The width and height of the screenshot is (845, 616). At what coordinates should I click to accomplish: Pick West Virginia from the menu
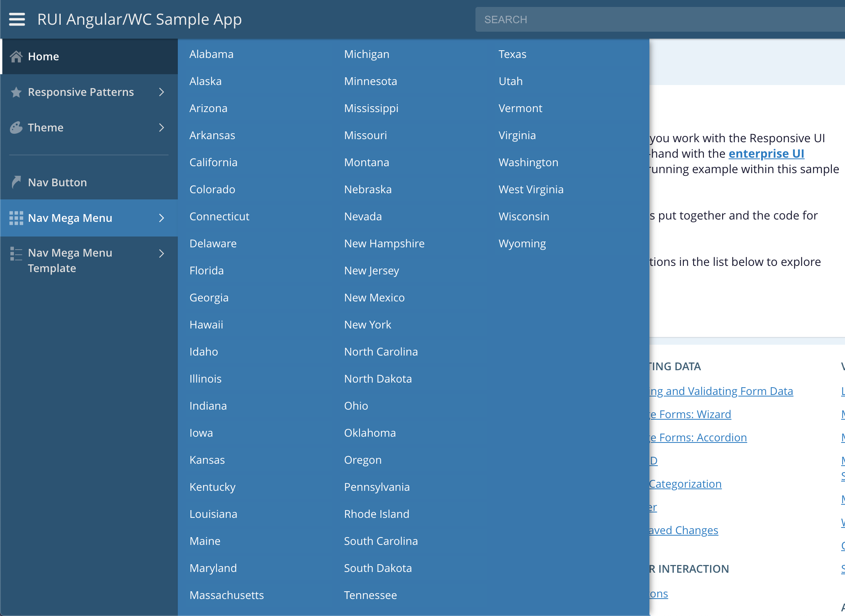click(531, 189)
